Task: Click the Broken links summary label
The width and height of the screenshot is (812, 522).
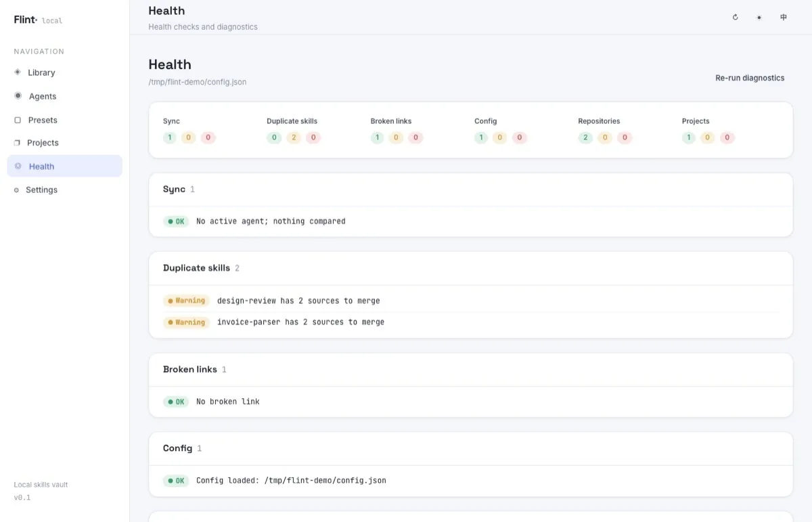Action: [391, 121]
